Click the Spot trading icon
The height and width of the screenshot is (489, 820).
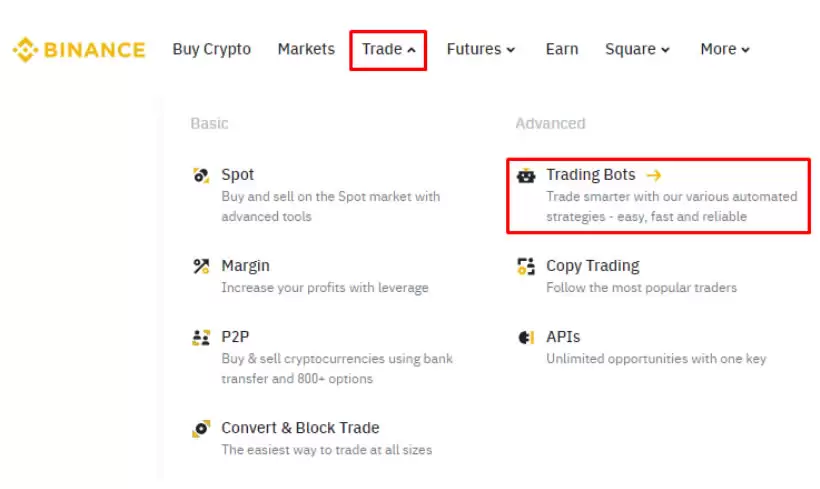(201, 175)
